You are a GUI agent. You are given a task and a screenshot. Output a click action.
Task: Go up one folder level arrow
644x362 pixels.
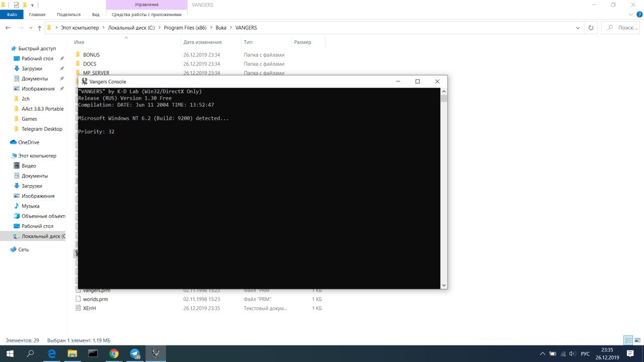pos(39,28)
